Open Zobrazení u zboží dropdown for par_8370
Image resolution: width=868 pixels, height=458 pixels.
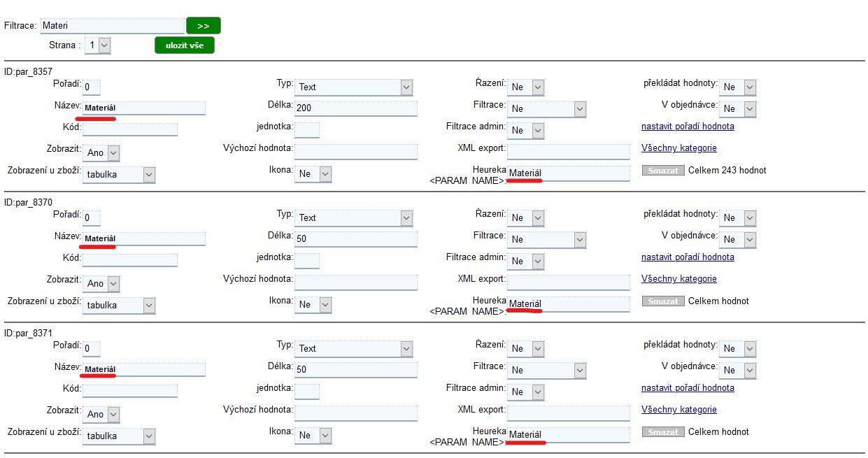[119, 305]
